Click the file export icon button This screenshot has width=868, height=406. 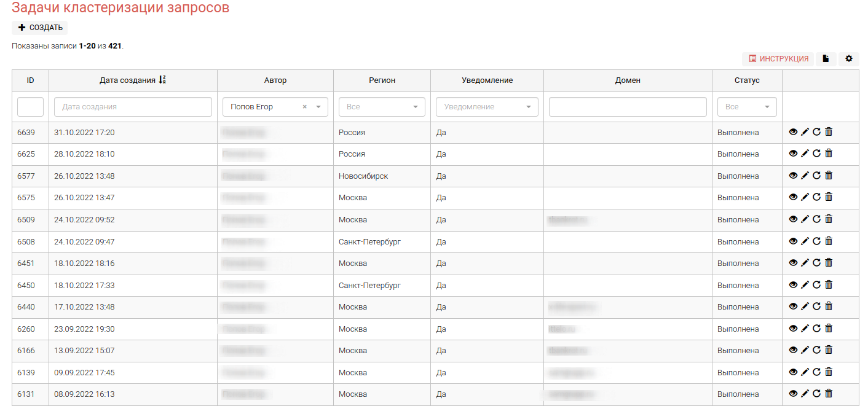click(826, 59)
